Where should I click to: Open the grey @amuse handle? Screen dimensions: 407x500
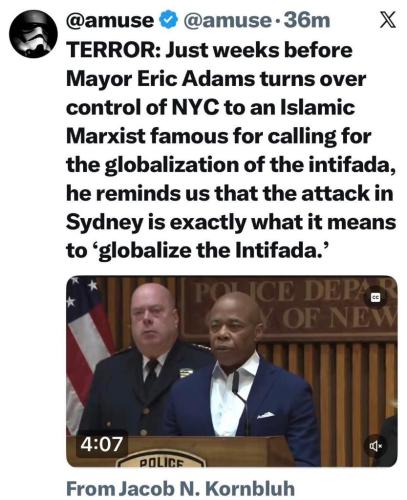[x=226, y=21]
